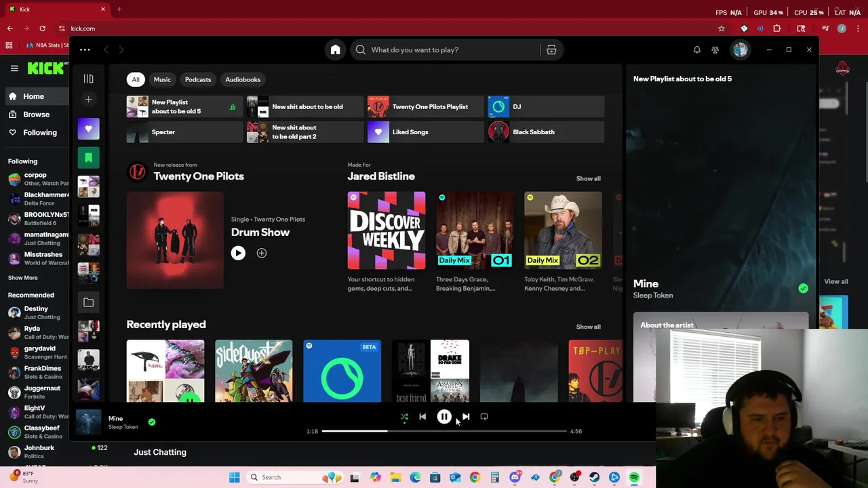Viewport: 868px width, 488px height.
Task: Open new Chrome tab
Action: point(119,9)
